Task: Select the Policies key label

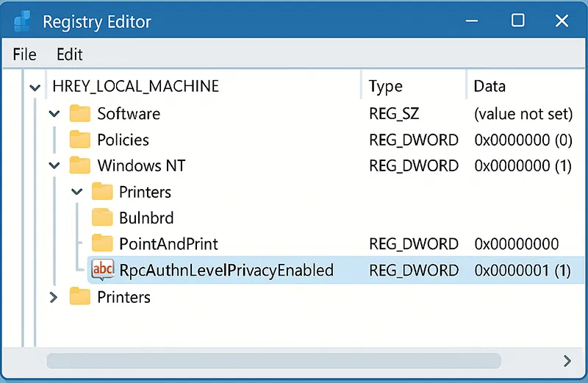Action: [123, 140]
